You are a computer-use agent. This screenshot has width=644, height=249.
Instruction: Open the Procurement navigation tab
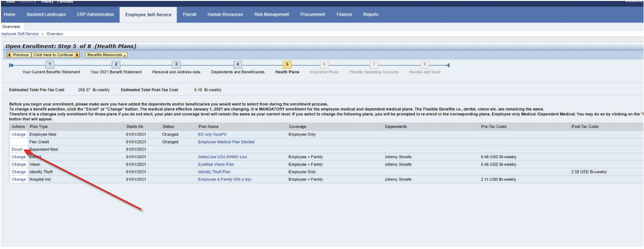(312, 15)
